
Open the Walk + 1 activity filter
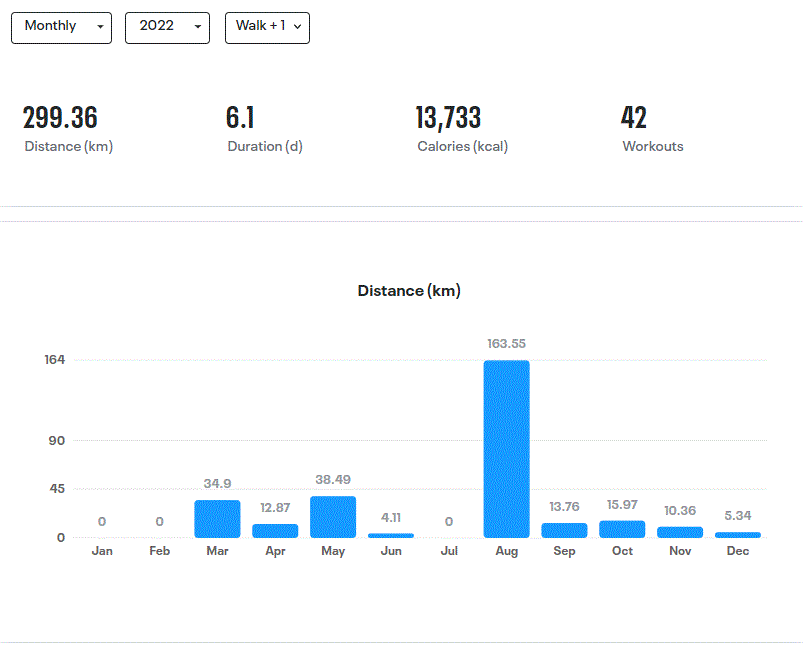267,27
